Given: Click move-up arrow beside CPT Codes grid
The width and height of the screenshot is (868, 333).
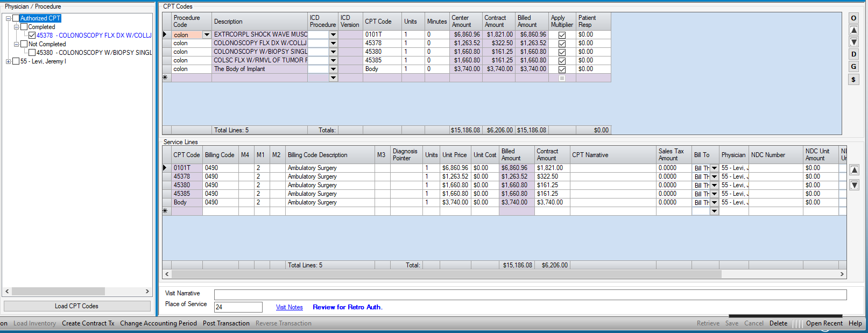Looking at the screenshot, I should (x=853, y=30).
